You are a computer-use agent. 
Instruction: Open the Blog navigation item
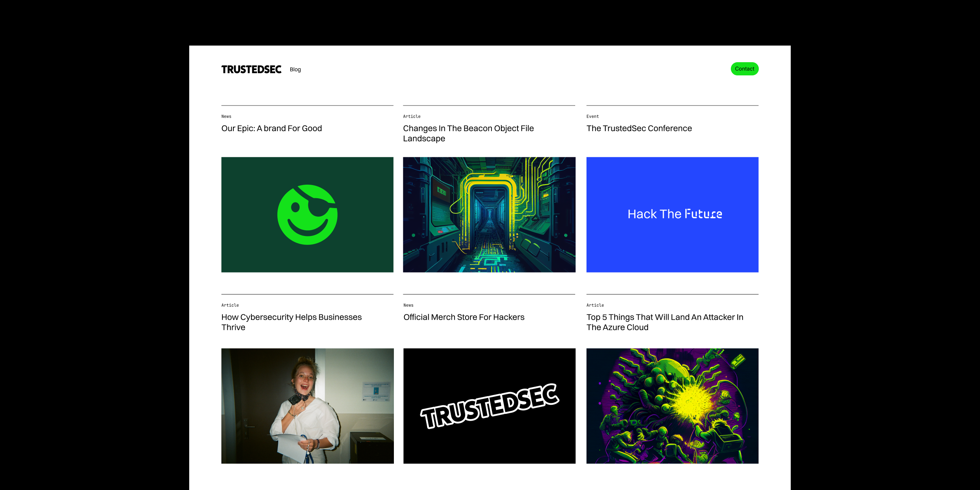click(295, 69)
